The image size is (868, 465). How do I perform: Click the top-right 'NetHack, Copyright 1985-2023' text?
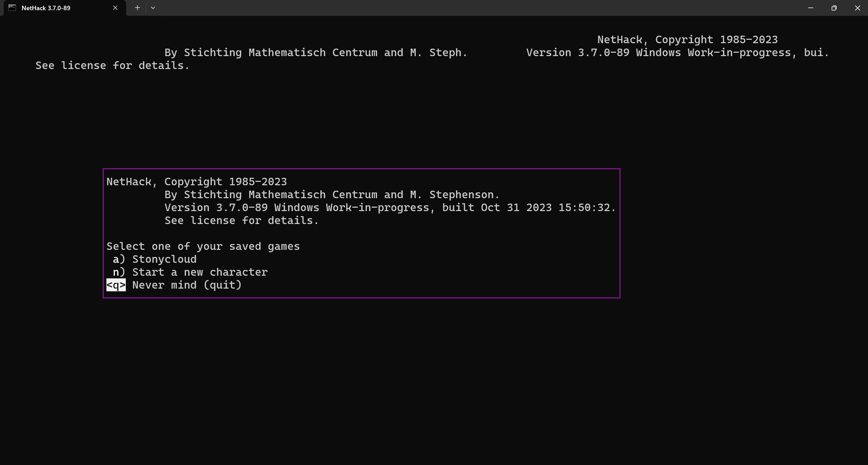[687, 40]
